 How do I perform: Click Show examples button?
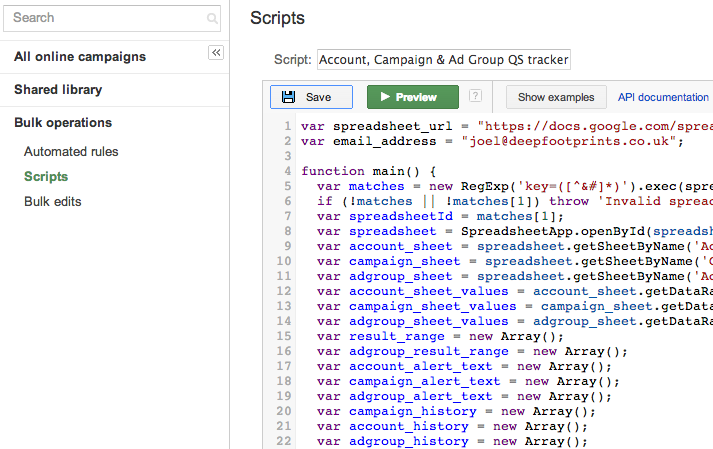point(556,97)
